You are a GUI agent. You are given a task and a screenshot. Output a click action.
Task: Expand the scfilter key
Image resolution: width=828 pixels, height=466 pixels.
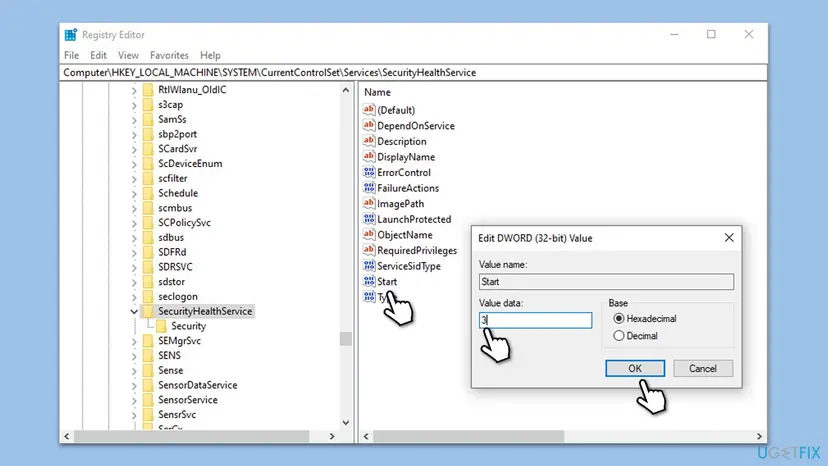134,179
